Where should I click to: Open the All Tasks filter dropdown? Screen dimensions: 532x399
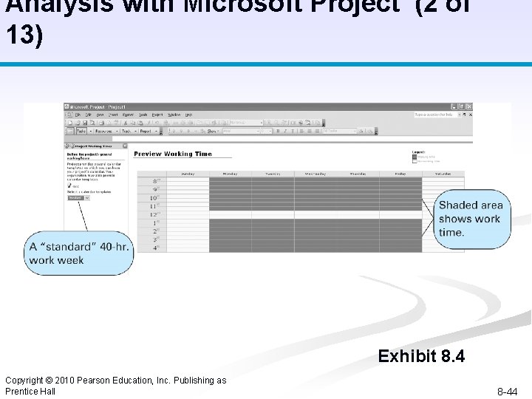pos(339,131)
